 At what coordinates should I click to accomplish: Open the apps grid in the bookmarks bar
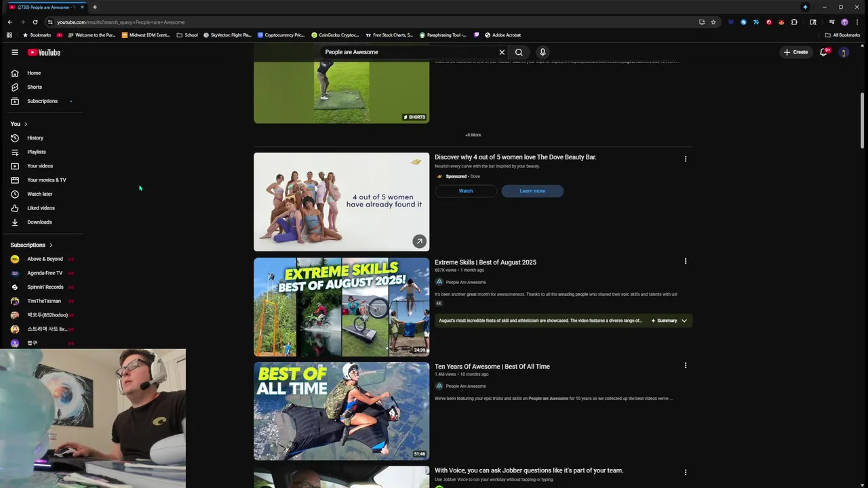click(x=9, y=35)
